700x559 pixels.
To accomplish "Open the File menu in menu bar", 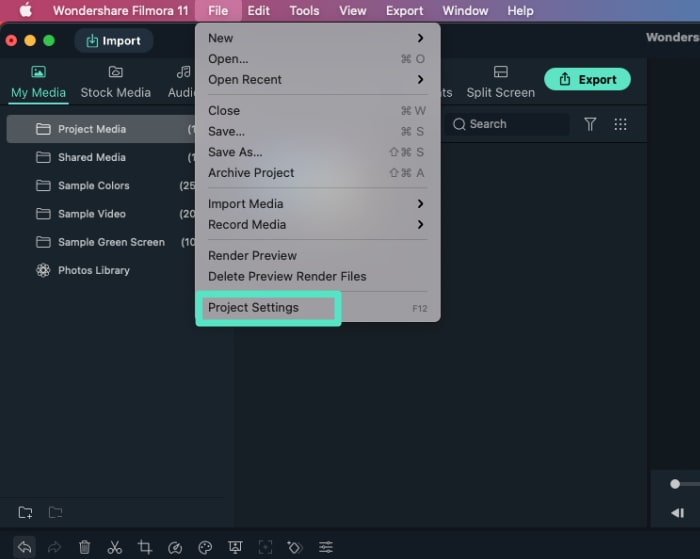I will point(218,10).
